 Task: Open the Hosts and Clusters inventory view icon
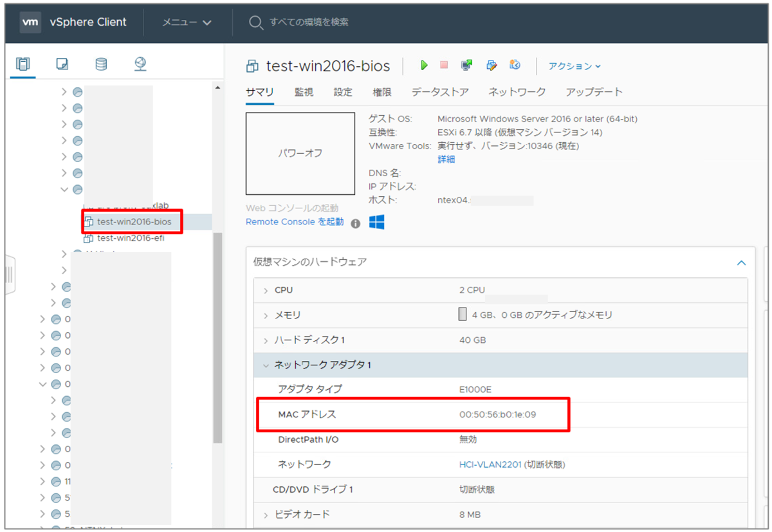(x=23, y=64)
